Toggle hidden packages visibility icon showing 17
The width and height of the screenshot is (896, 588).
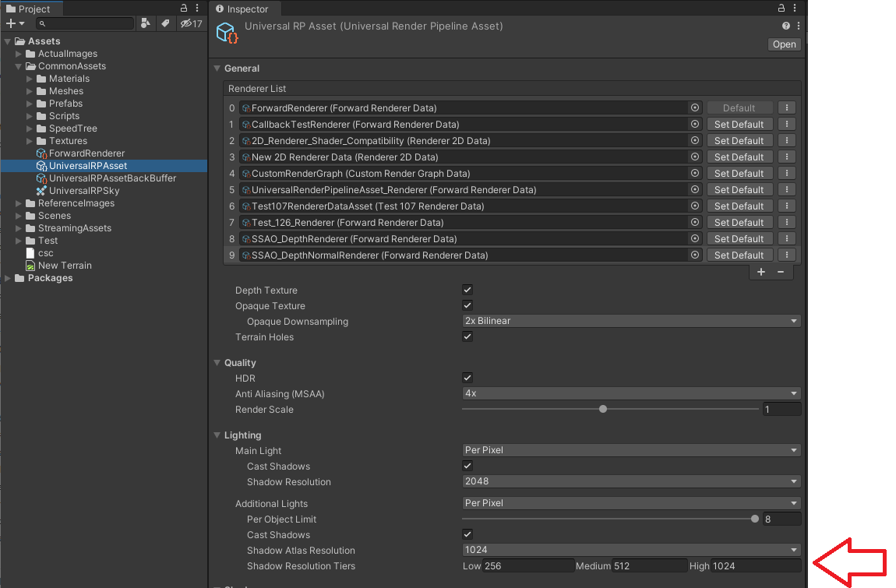(x=191, y=23)
